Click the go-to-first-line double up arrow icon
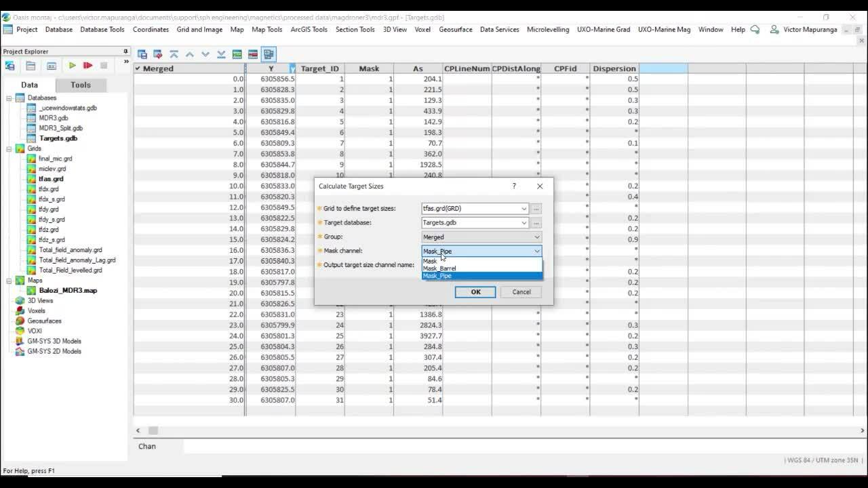 coord(174,54)
